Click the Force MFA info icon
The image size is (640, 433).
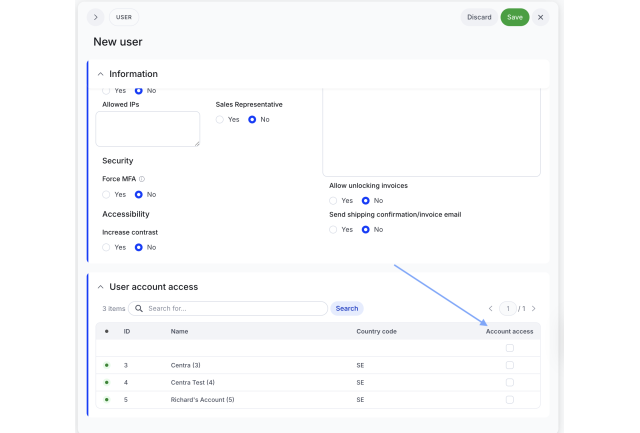pyautogui.click(x=142, y=179)
